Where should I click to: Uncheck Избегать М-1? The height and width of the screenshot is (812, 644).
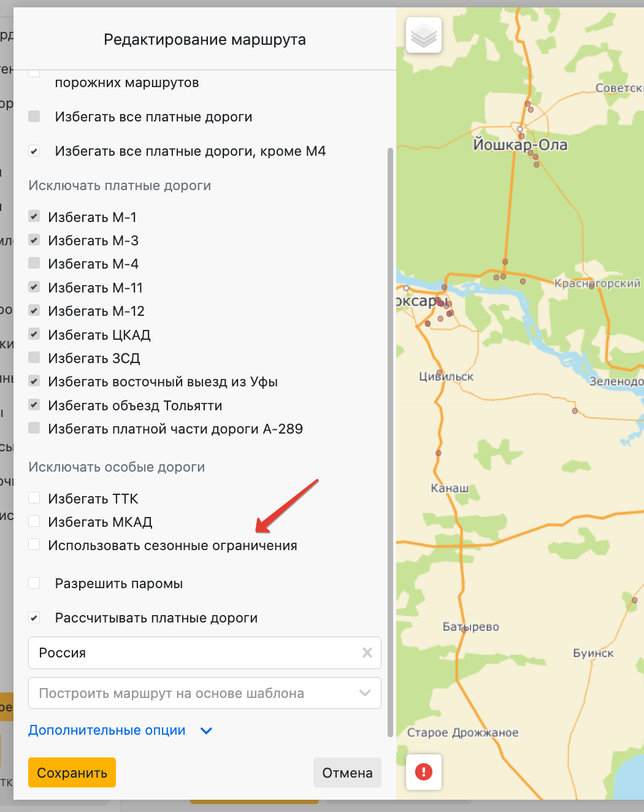[x=34, y=216]
